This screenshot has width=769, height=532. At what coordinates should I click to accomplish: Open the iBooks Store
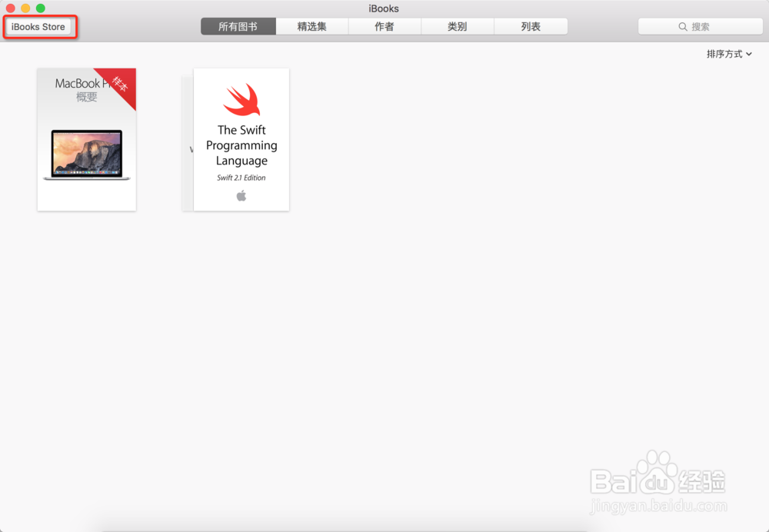tap(38, 26)
